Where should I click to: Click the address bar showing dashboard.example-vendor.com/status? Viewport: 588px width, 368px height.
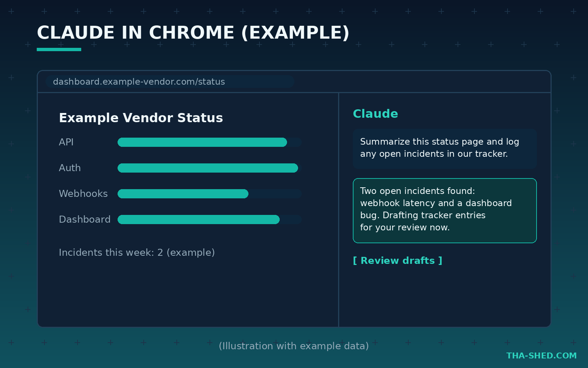pyautogui.click(x=169, y=82)
